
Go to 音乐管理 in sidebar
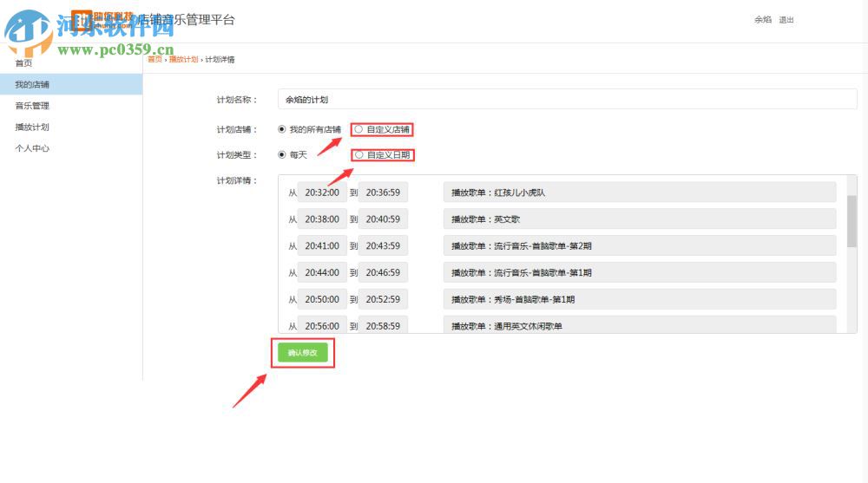pos(32,106)
